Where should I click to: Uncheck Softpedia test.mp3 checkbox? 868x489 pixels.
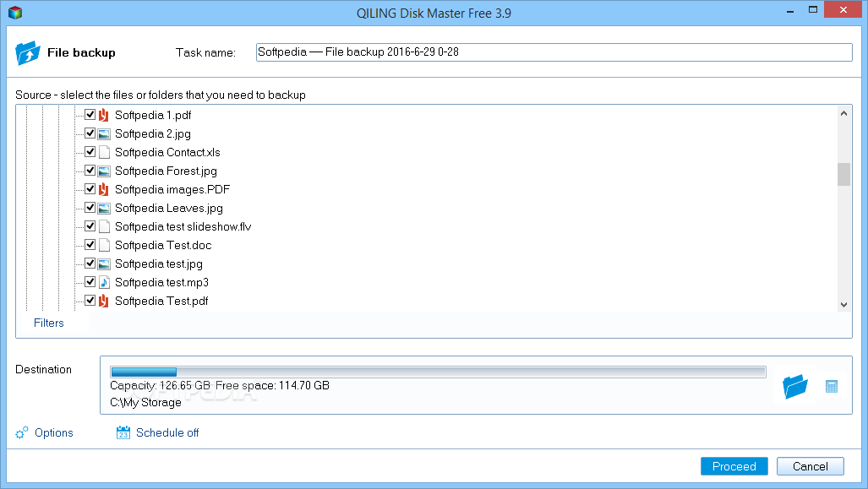pyautogui.click(x=90, y=281)
